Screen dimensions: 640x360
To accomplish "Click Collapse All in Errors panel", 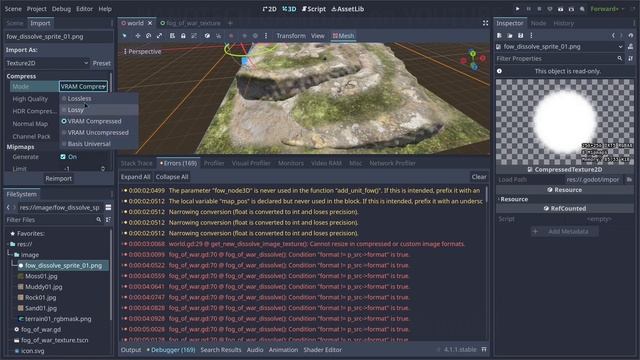I will (x=172, y=177).
